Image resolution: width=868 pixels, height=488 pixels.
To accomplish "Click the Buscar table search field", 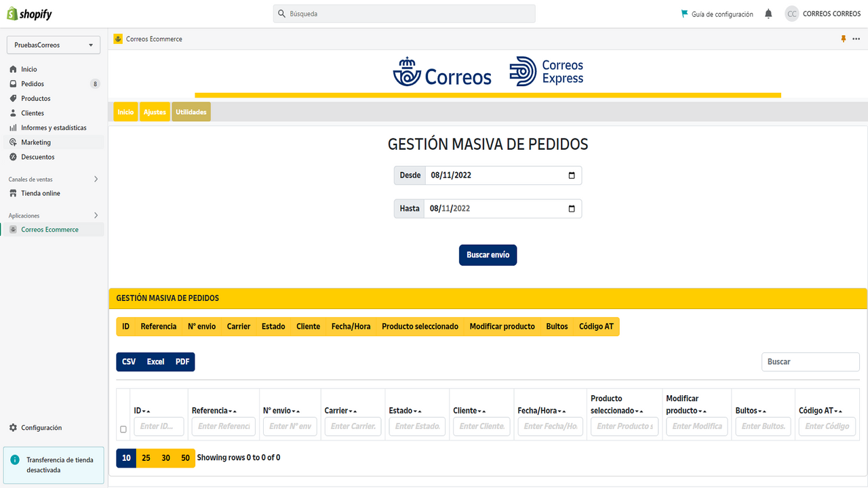I will coord(810,362).
